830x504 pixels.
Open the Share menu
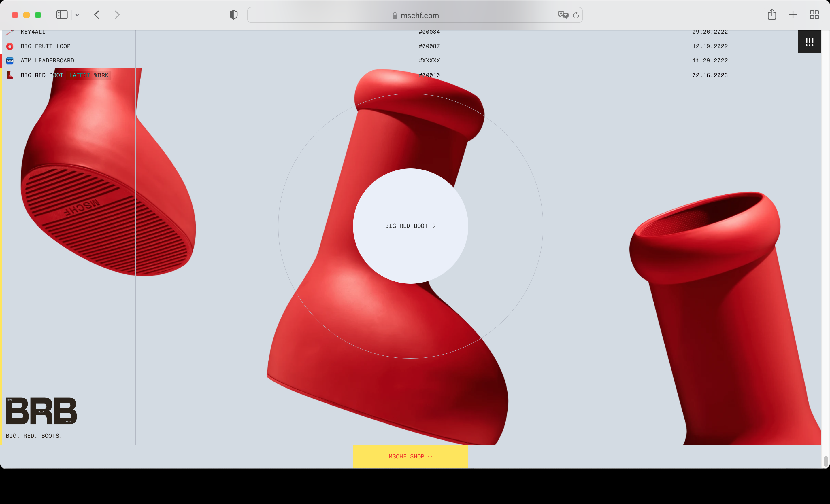[772, 14]
